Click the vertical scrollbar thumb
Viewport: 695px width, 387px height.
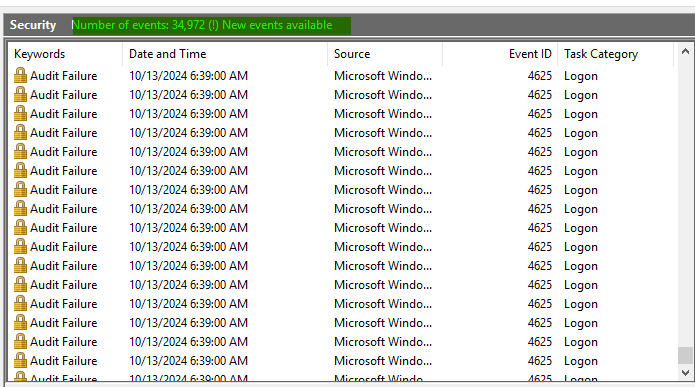click(x=685, y=355)
